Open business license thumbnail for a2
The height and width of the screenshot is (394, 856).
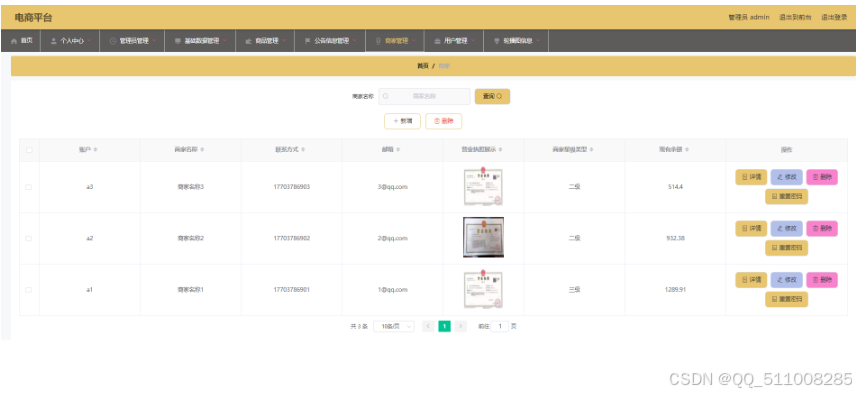pos(483,237)
